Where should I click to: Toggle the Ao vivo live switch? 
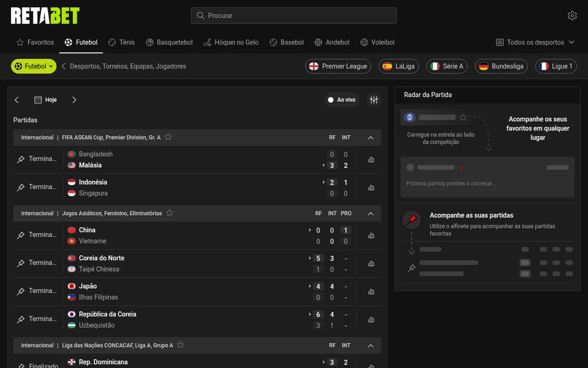pos(341,100)
